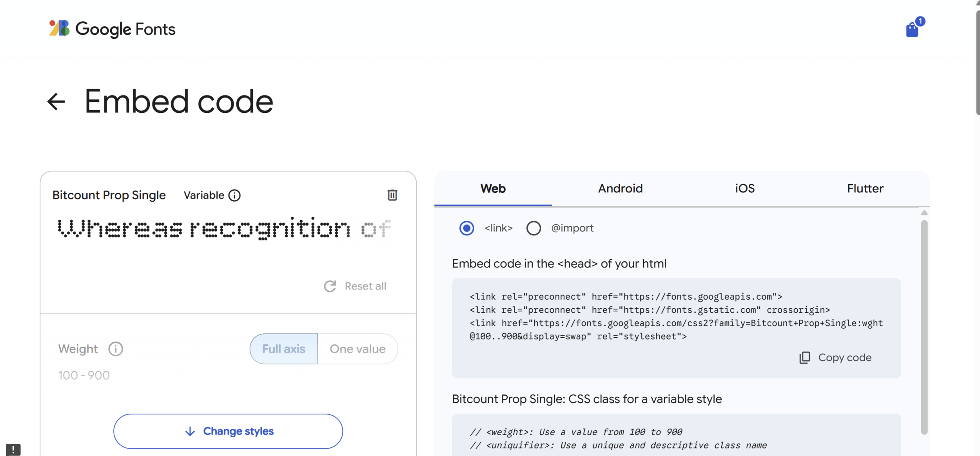Click the Whereas recognition preview text
Image resolution: width=980 pixels, height=456 pixels.
pos(204,228)
